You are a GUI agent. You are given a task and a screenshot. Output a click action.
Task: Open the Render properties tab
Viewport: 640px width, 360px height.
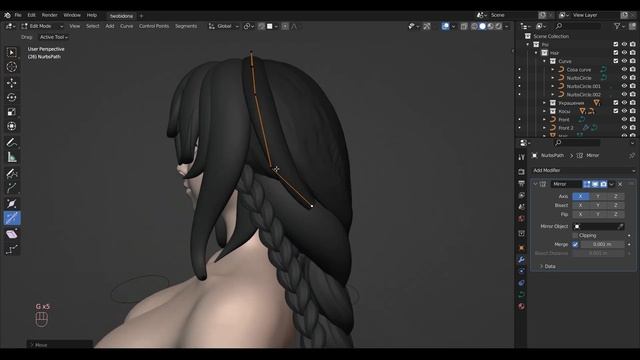tap(521, 172)
